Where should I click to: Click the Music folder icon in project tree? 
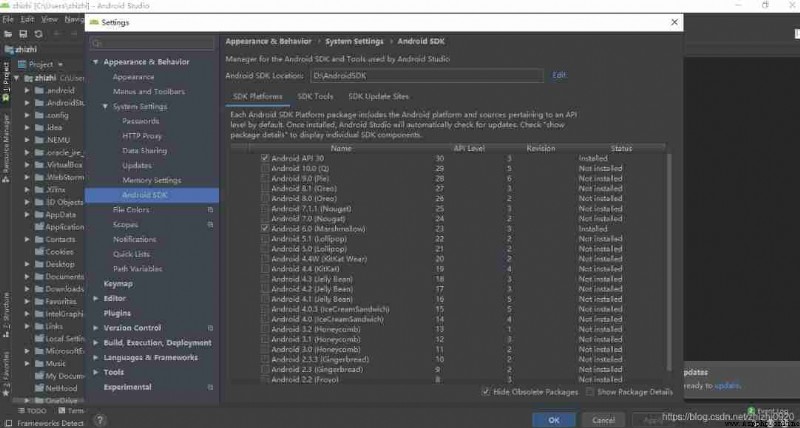pos(39,364)
